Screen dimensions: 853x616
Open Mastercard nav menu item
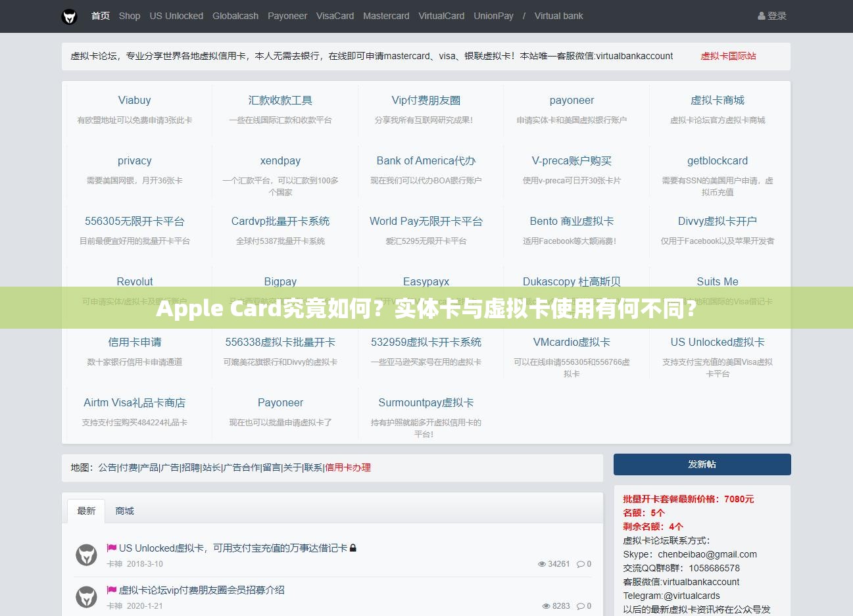pyautogui.click(x=386, y=16)
